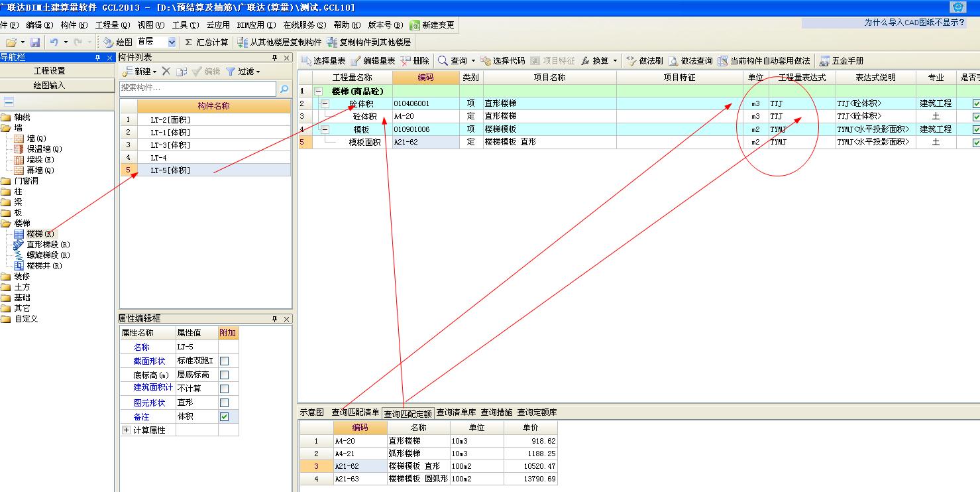Pin the 导航栏 panel

coord(97,58)
